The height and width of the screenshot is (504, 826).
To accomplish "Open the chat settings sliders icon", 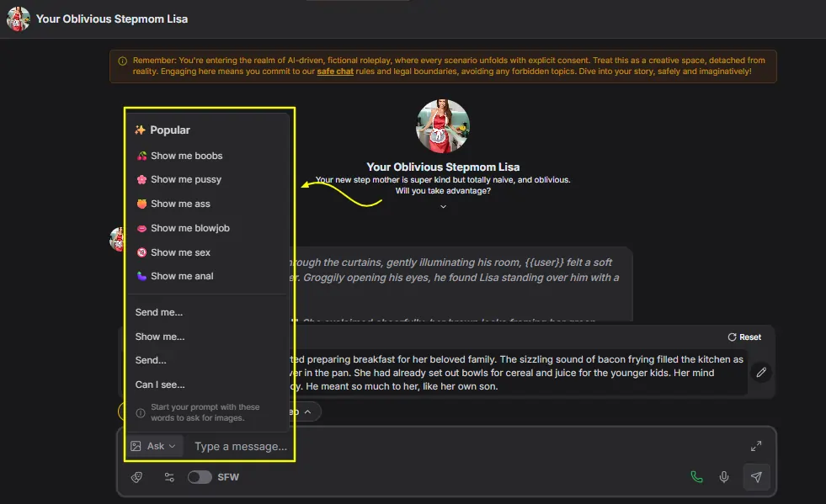I will [169, 477].
